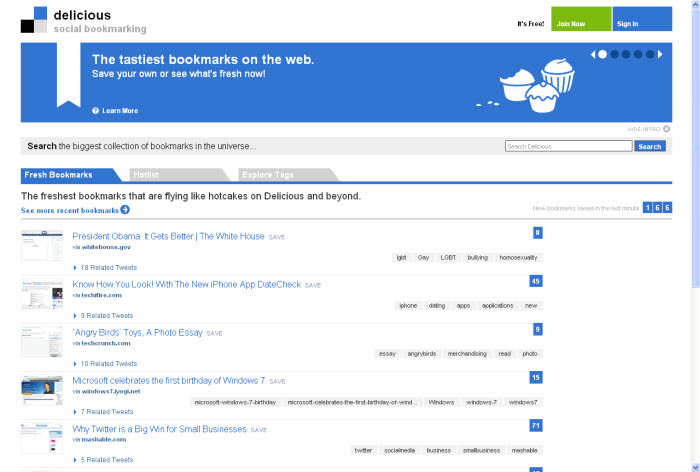Click the windows7.iyogi.net bookmark thumbnail
700x472 pixels.
pyautogui.click(x=42, y=390)
